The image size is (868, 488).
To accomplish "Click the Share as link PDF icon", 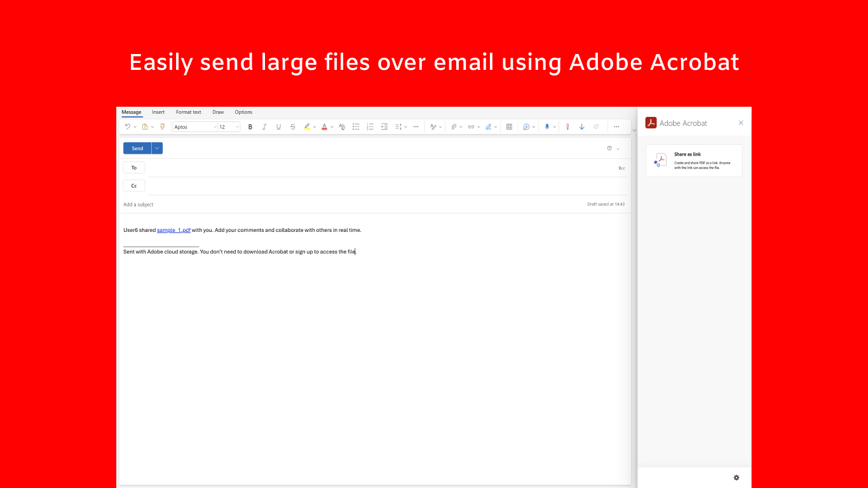I will click(660, 160).
